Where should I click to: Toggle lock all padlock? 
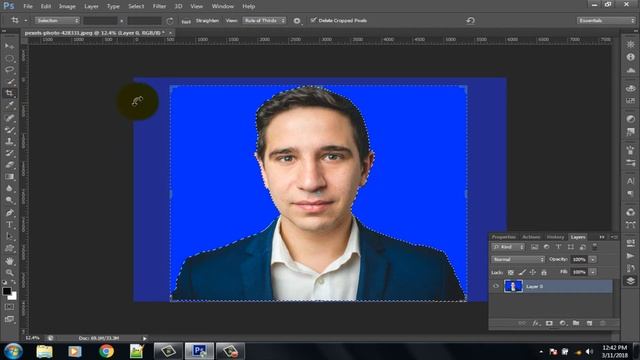click(x=544, y=272)
